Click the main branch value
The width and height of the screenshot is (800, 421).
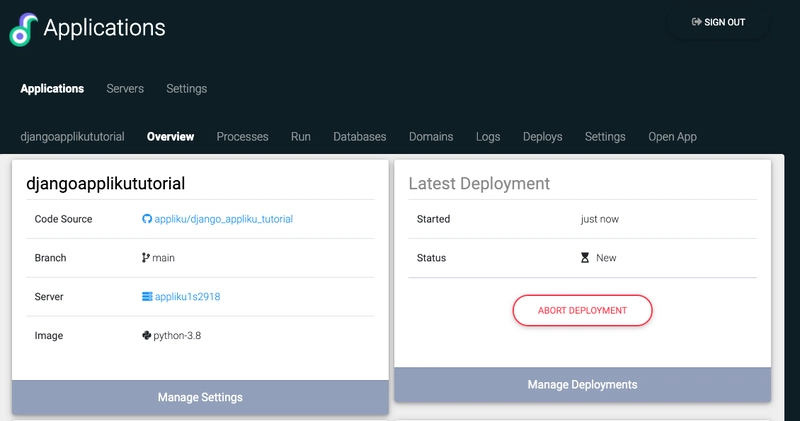163,258
